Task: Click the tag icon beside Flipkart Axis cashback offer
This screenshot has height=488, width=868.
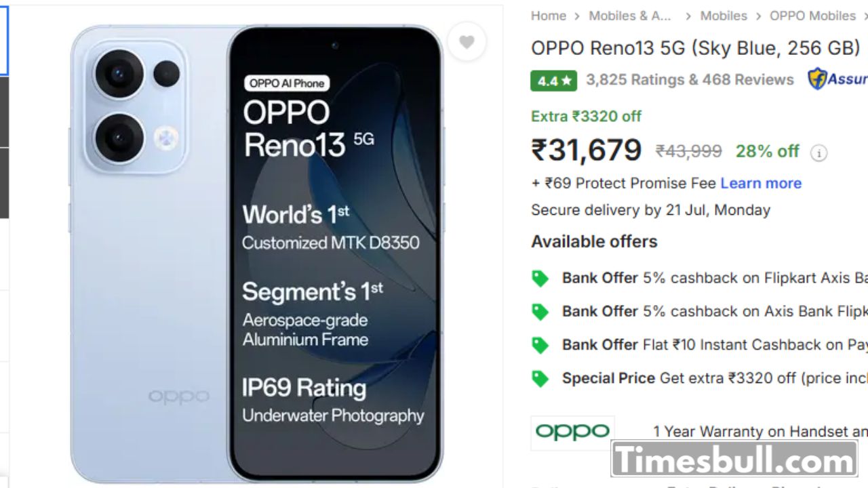Action: [540, 278]
